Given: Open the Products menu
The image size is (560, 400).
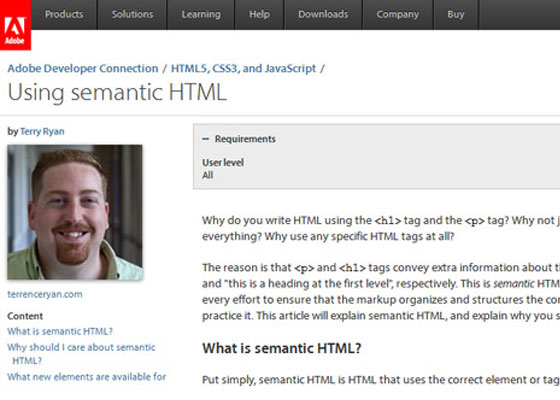Looking at the screenshot, I should (64, 14).
